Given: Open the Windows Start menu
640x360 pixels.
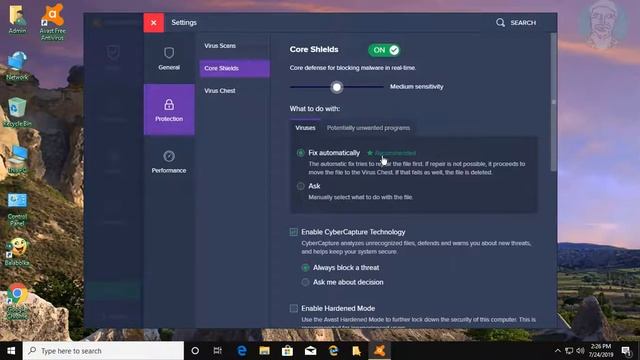Looking at the screenshot, I should 11,351.
